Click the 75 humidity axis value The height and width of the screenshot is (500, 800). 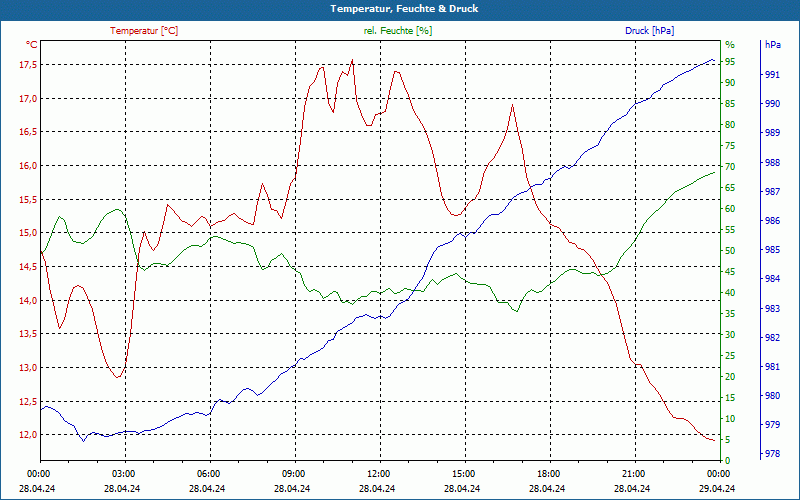(x=730, y=146)
